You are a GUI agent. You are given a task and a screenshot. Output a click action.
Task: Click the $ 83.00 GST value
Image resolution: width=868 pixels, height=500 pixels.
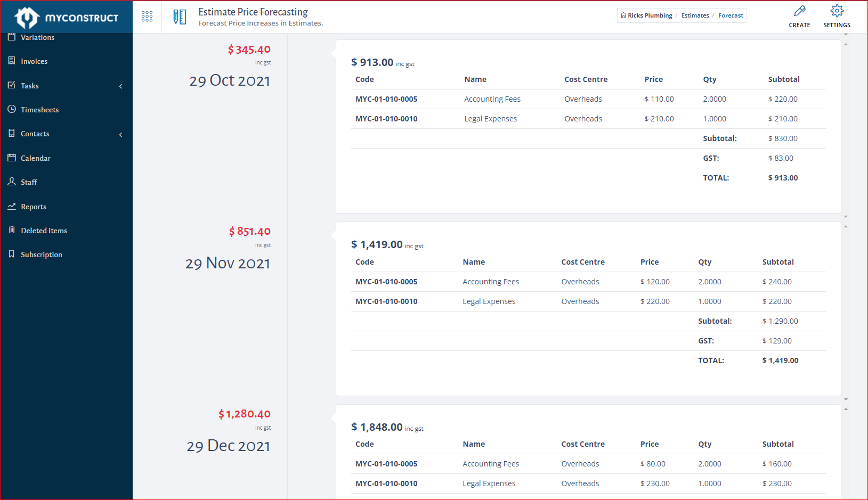click(781, 158)
